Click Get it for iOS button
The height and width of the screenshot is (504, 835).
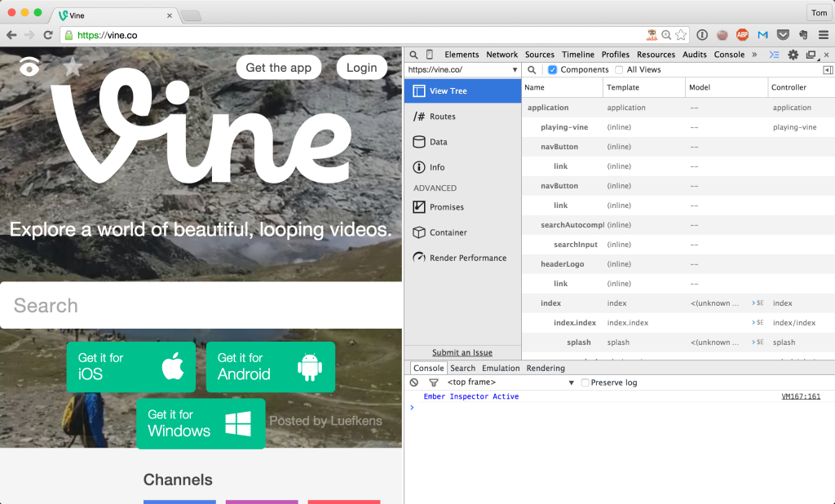coord(131,367)
